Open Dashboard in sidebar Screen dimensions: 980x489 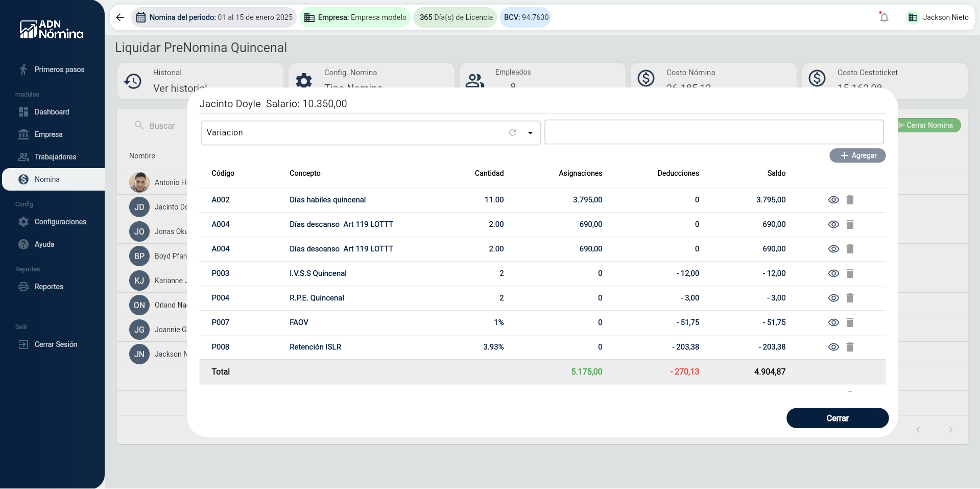coord(52,112)
